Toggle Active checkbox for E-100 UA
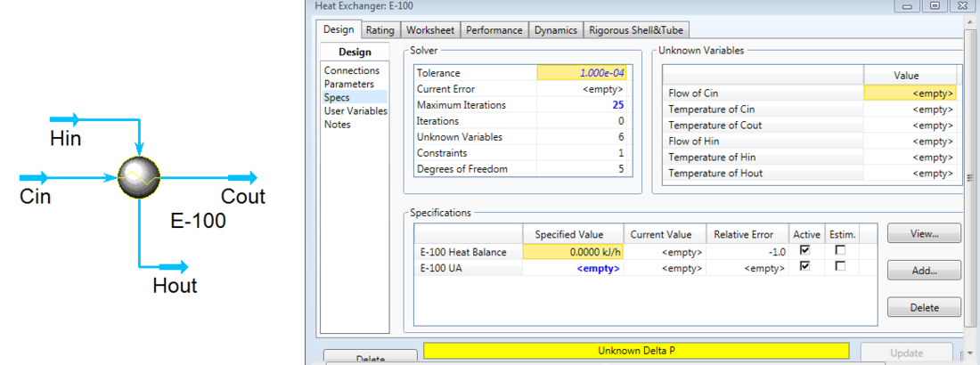980x365 pixels. [806, 267]
